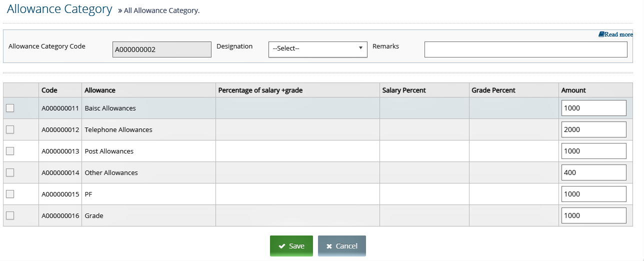Viewport: 644px width, 261px height.
Task: Open the Designation dropdown
Action: click(x=318, y=49)
